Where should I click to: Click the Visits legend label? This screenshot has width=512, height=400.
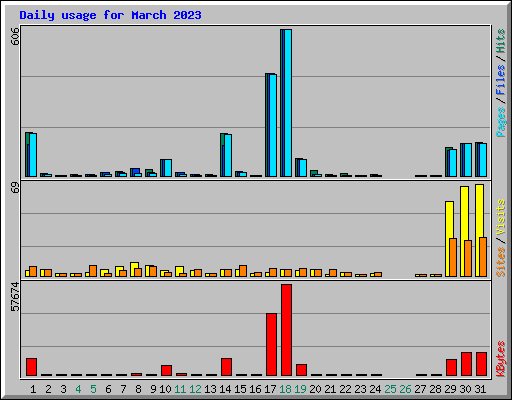click(501, 217)
